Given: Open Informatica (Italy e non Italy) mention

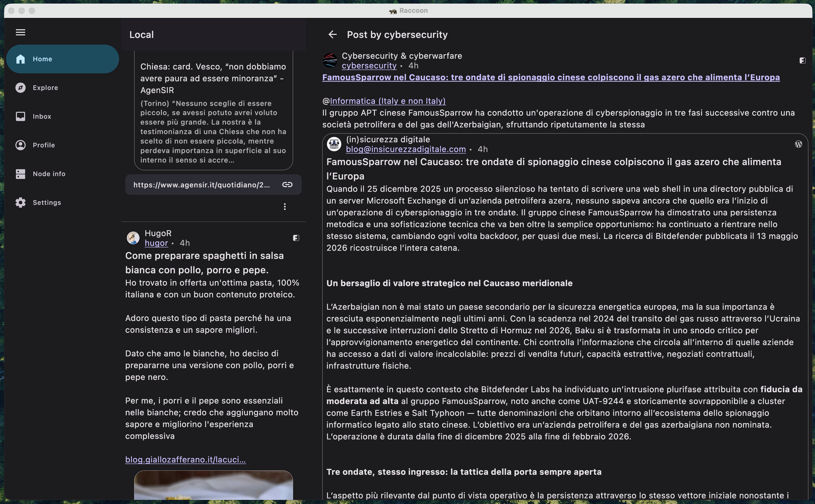Looking at the screenshot, I should (388, 101).
